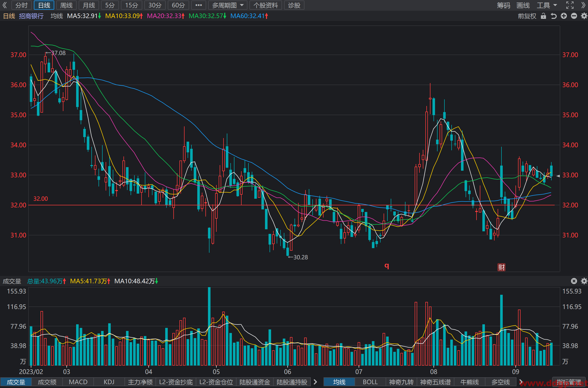The height and width of the screenshot is (388, 588).
Task: Click the MA20:32.33 label
Action: pos(166,16)
